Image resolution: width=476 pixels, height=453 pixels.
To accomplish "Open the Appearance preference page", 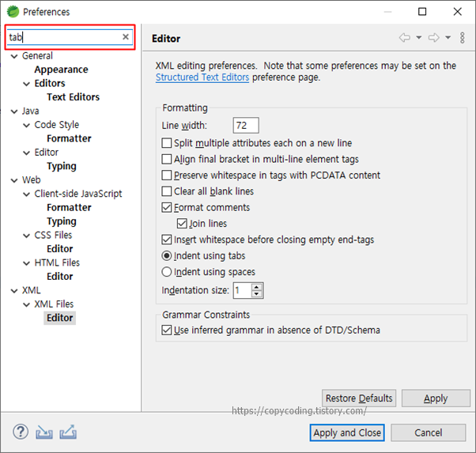I will 62,70.
